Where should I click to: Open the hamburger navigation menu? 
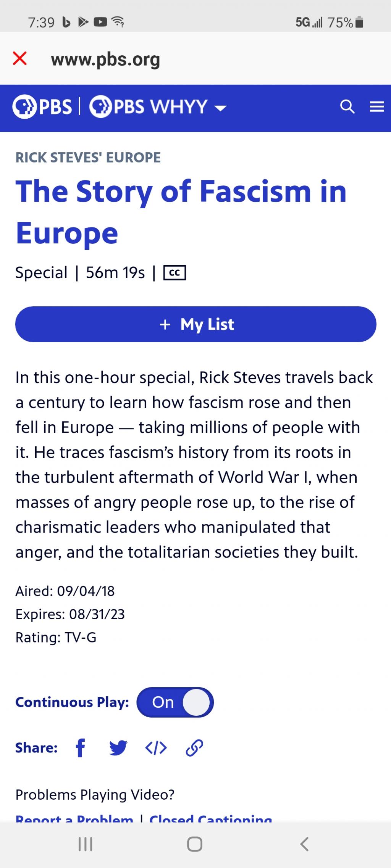point(377,107)
